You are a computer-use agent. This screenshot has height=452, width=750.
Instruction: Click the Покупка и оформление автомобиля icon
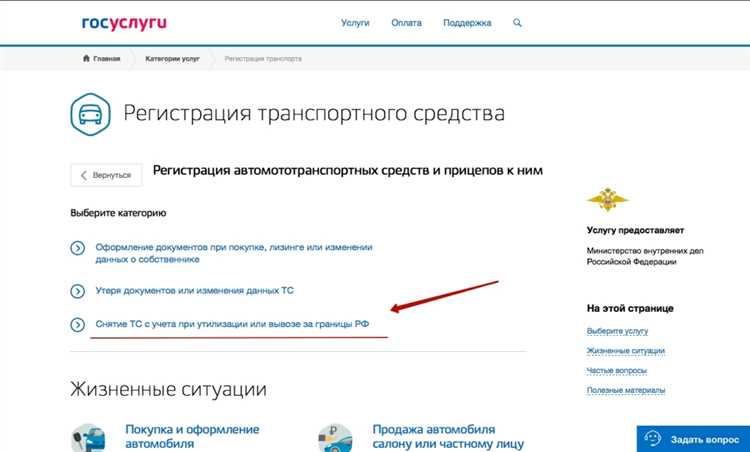pyautogui.click(x=88, y=438)
